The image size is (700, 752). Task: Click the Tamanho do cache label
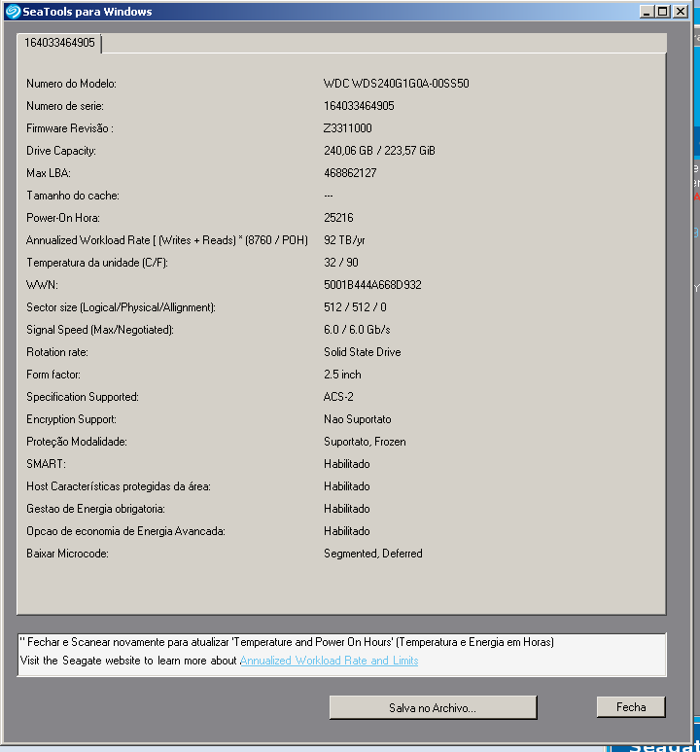point(73,196)
